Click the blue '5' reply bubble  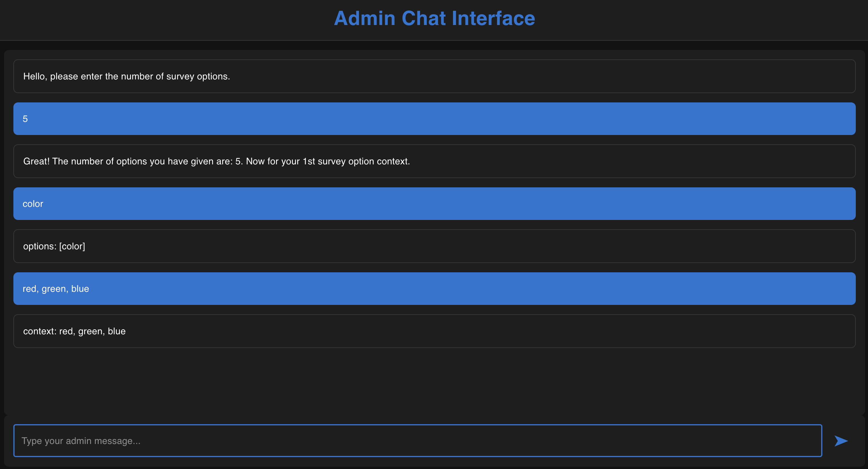click(x=434, y=119)
